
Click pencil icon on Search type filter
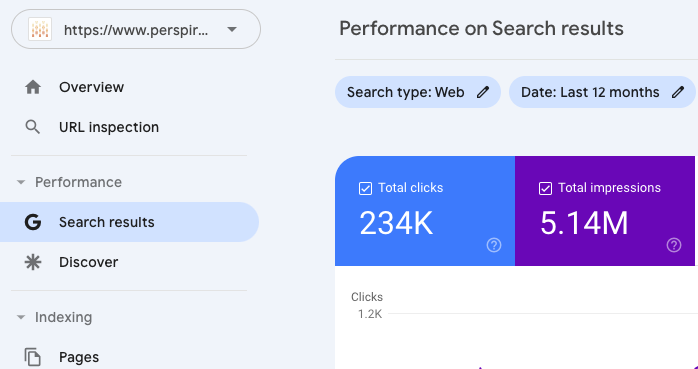tap(483, 92)
